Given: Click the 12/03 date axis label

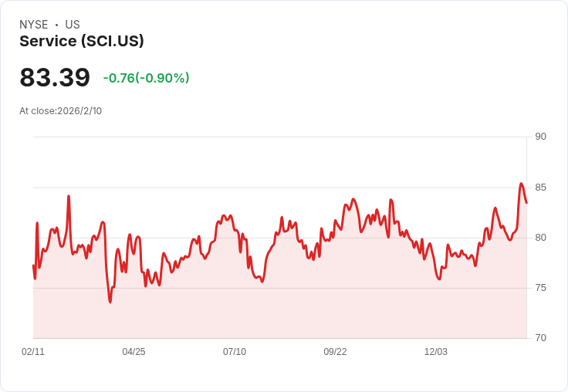Looking at the screenshot, I should click(x=436, y=352).
